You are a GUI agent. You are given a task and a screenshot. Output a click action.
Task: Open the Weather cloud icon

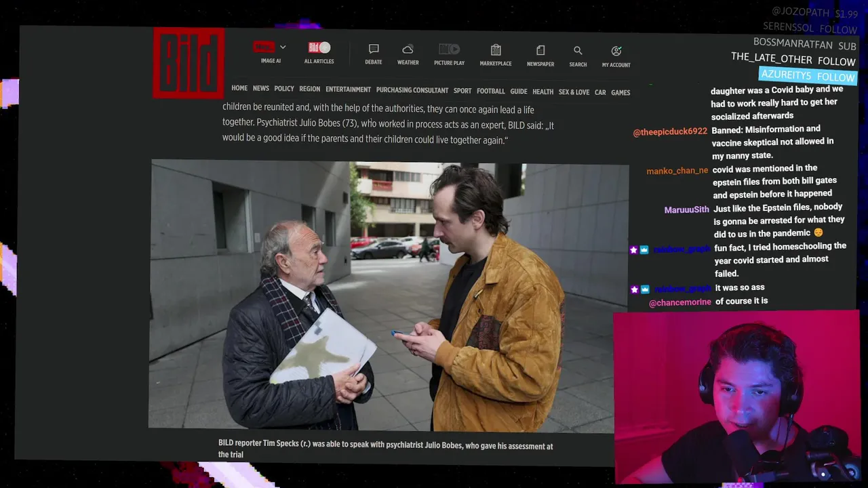408,49
